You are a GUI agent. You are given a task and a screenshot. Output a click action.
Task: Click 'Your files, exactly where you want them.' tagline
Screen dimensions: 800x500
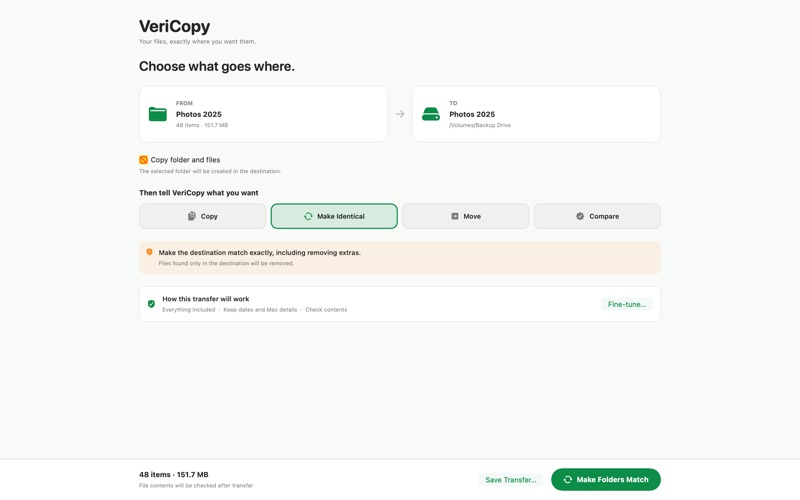pos(197,41)
